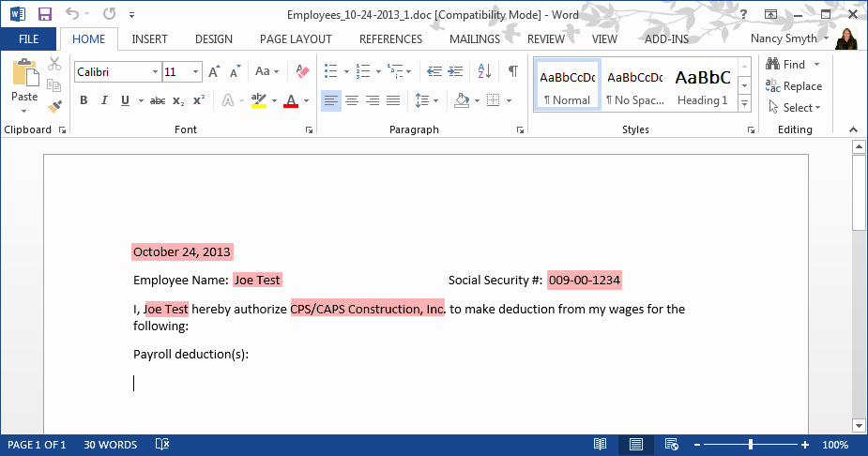Justify the paragraph text
Viewport: 868px width, 456px height.
pyautogui.click(x=393, y=100)
